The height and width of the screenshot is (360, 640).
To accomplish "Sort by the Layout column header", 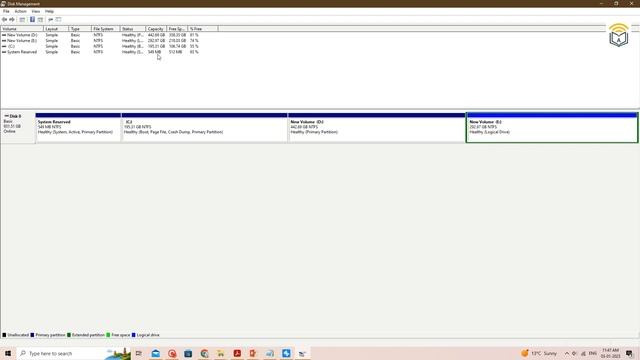I will (56, 29).
